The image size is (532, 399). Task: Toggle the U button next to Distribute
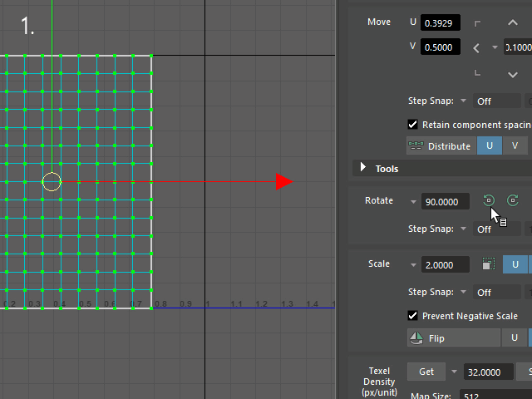pos(490,146)
